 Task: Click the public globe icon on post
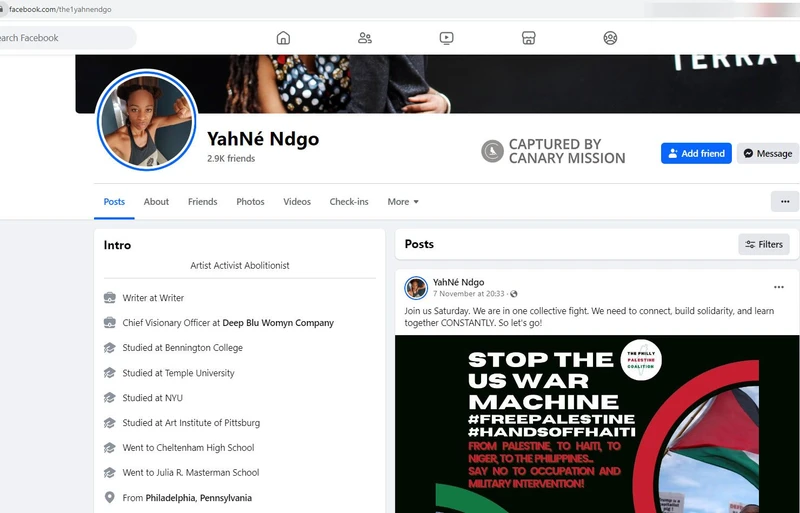514,294
